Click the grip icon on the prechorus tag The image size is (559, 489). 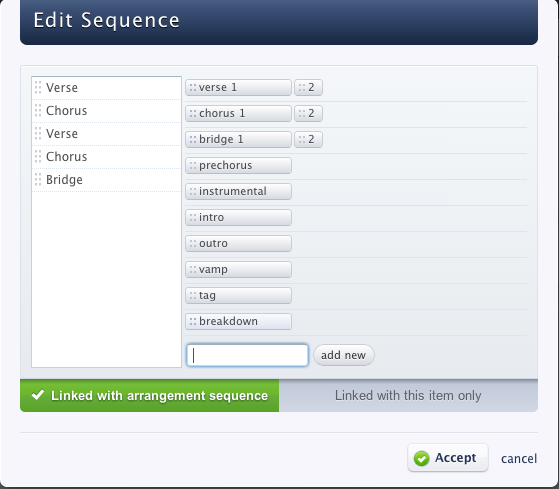193,165
